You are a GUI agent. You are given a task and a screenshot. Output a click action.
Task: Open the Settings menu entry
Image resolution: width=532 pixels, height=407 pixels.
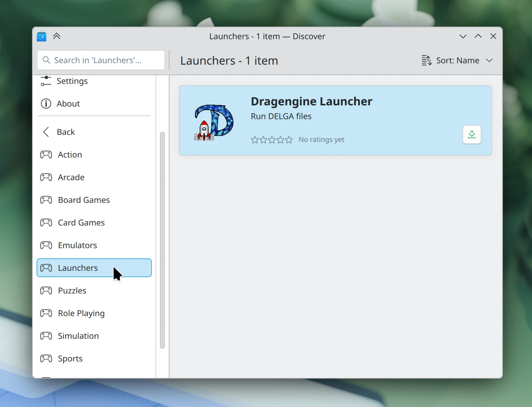tap(72, 81)
